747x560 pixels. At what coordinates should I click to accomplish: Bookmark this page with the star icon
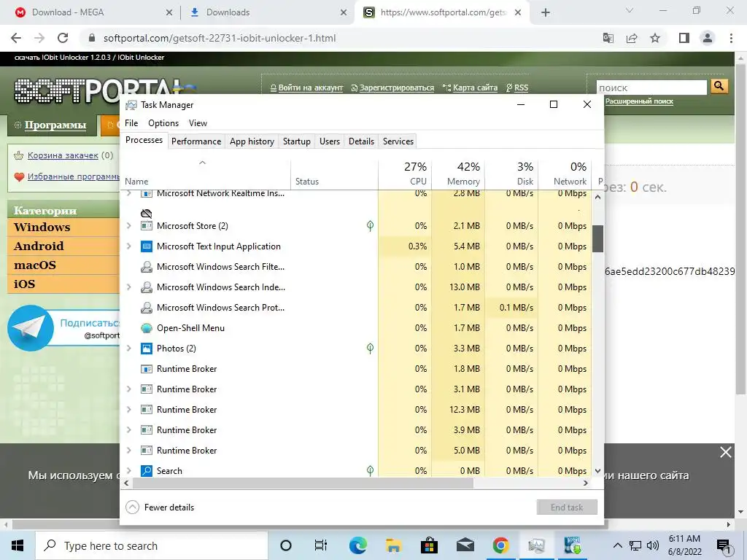coord(655,38)
